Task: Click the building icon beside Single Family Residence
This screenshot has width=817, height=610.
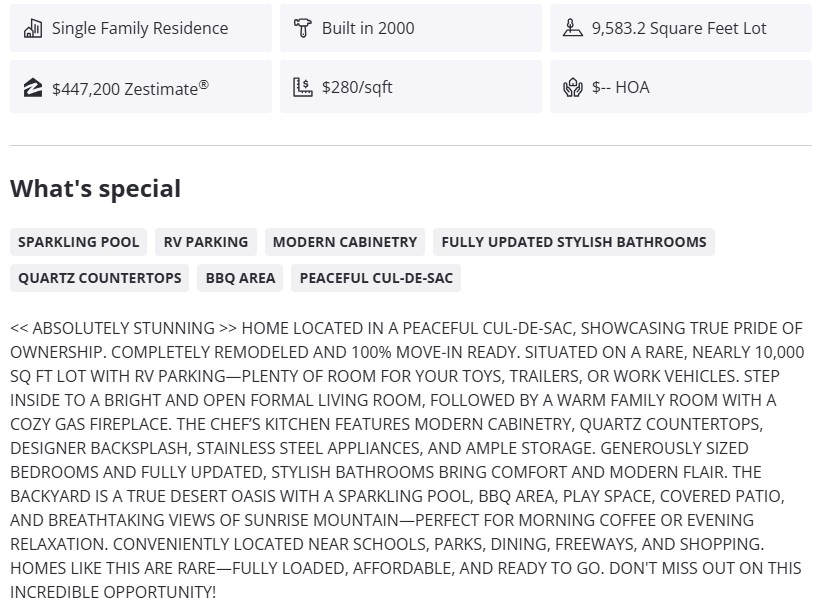Action: click(32, 28)
